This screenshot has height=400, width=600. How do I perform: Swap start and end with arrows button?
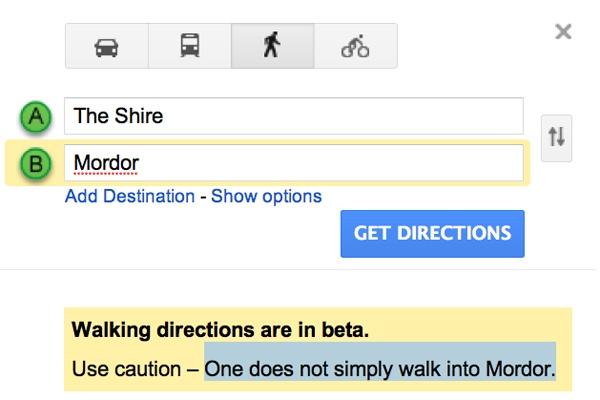tap(556, 137)
